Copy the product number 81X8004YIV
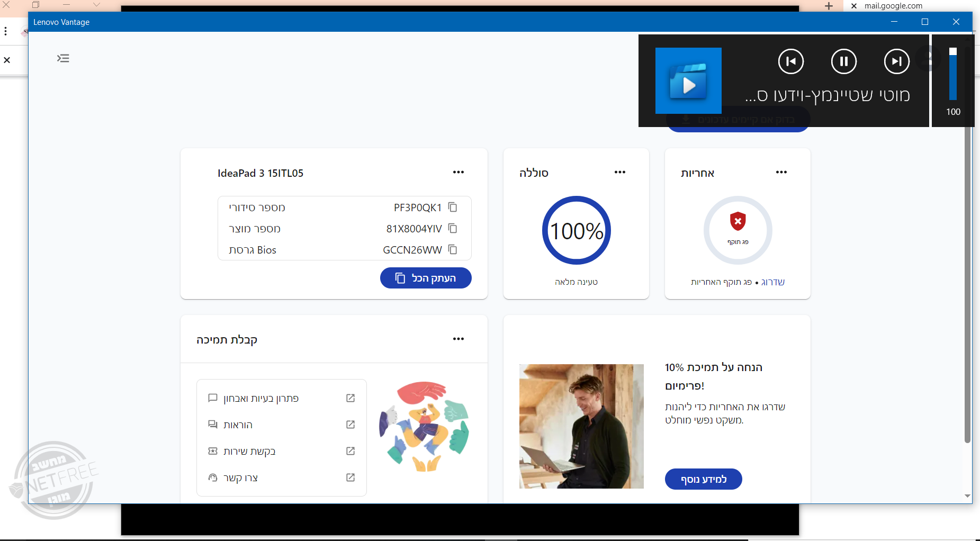 coord(453,228)
